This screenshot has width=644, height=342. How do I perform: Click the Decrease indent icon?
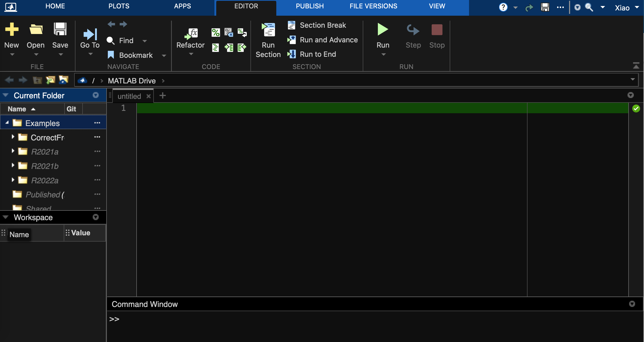click(242, 48)
